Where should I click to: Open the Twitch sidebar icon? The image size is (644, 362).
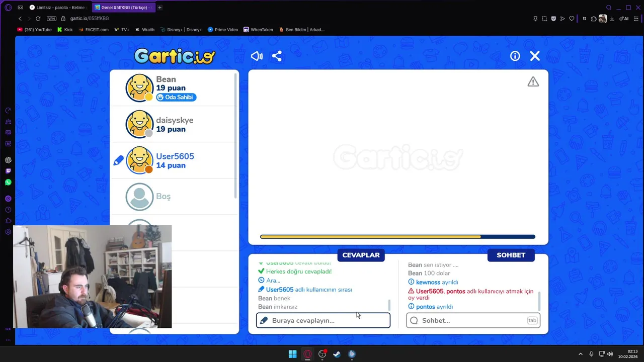click(x=8, y=171)
